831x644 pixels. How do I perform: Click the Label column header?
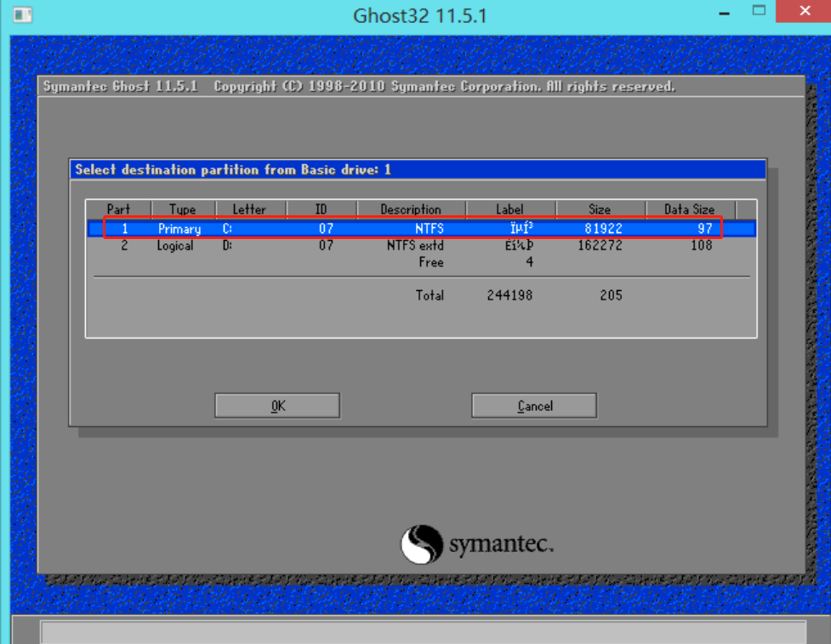pyautogui.click(x=511, y=209)
